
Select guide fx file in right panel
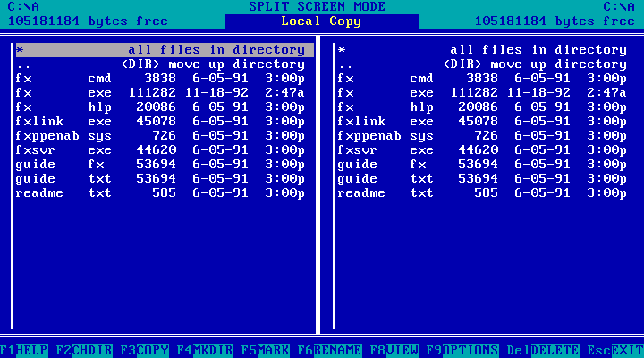483,165
